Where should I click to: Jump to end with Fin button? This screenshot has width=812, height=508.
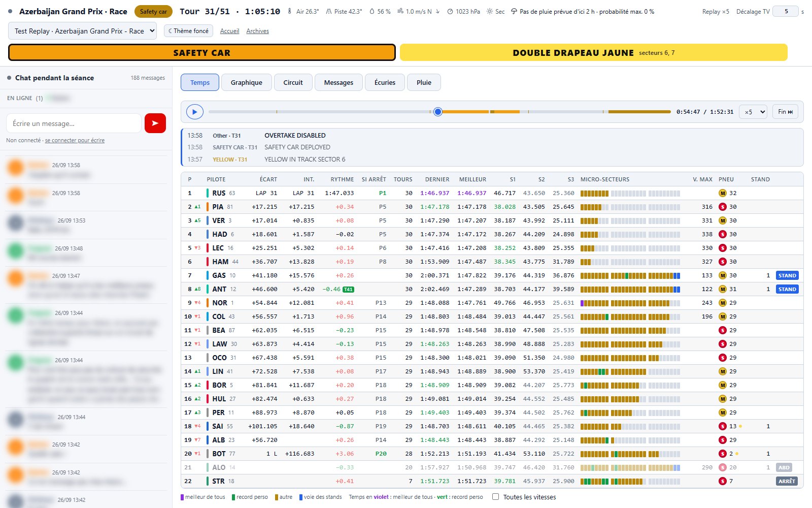pyautogui.click(x=785, y=112)
